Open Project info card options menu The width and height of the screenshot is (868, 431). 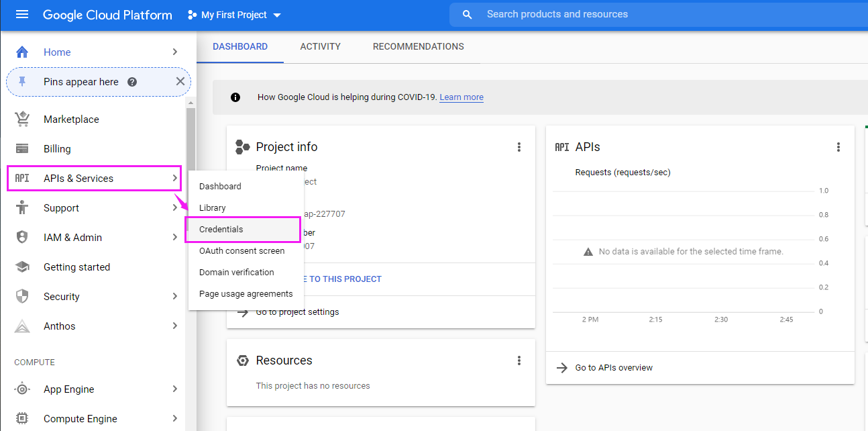[x=519, y=147]
